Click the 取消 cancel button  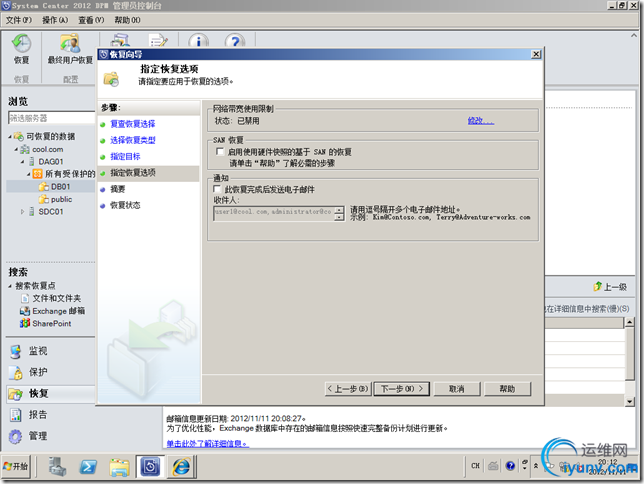456,389
